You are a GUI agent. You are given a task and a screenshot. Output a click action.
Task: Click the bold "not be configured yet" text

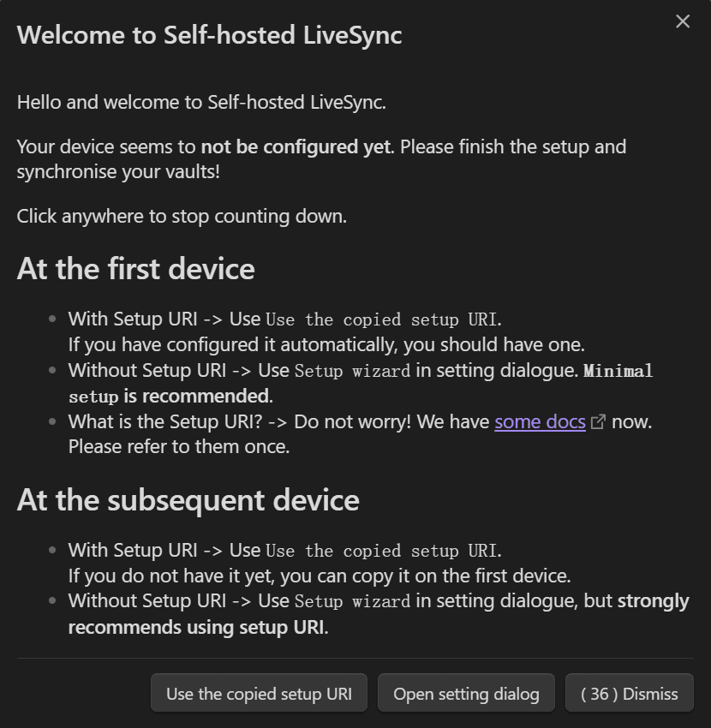coord(296,146)
